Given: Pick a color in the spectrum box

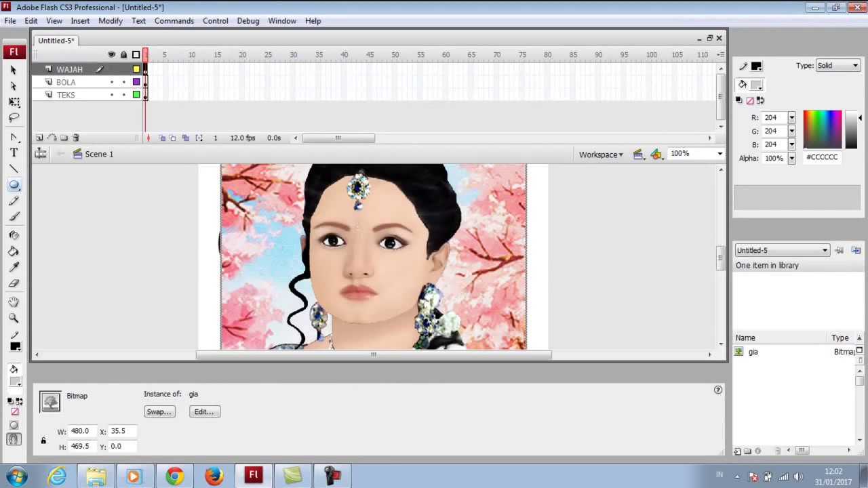Looking at the screenshot, I should tap(823, 129).
